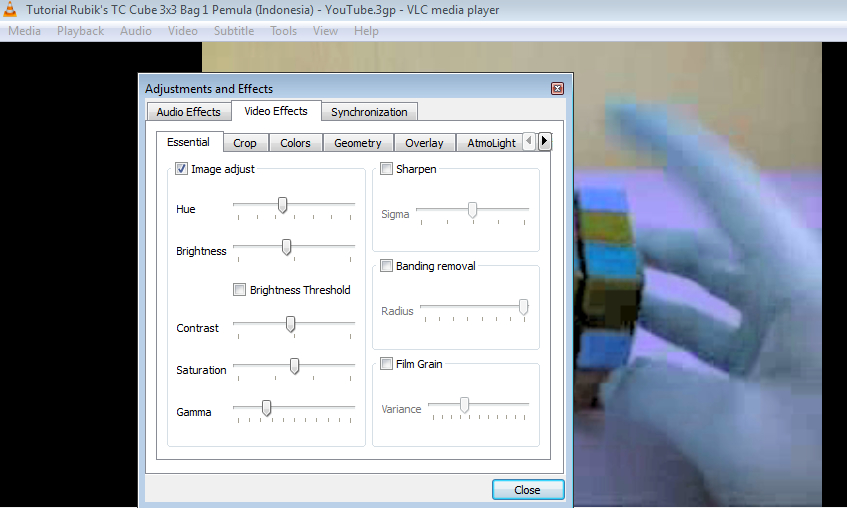The height and width of the screenshot is (508, 847).
Task: Click the VLC cone icon in title bar
Action: pos(10,9)
